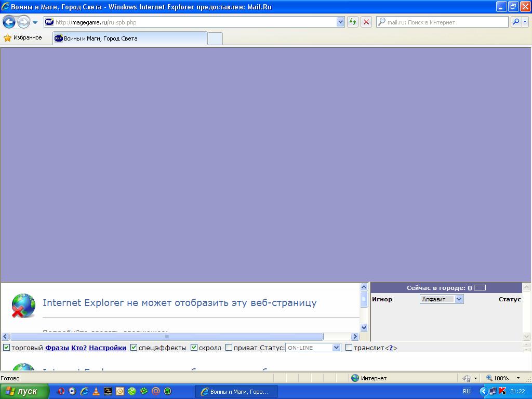532x399 pixels.
Task: Go back with the browser Back arrow
Action: point(9,22)
